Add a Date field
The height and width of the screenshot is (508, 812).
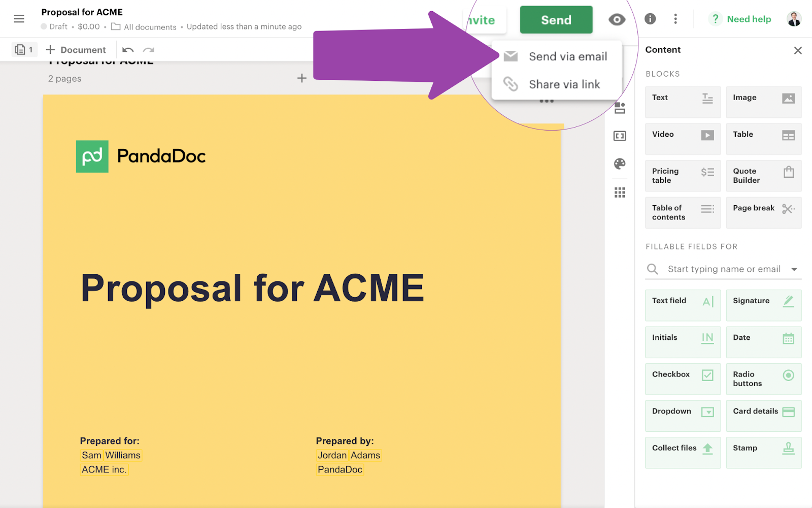tap(764, 342)
